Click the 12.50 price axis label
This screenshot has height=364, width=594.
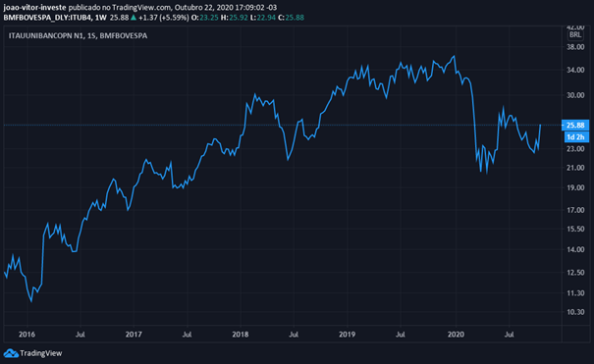click(x=575, y=273)
